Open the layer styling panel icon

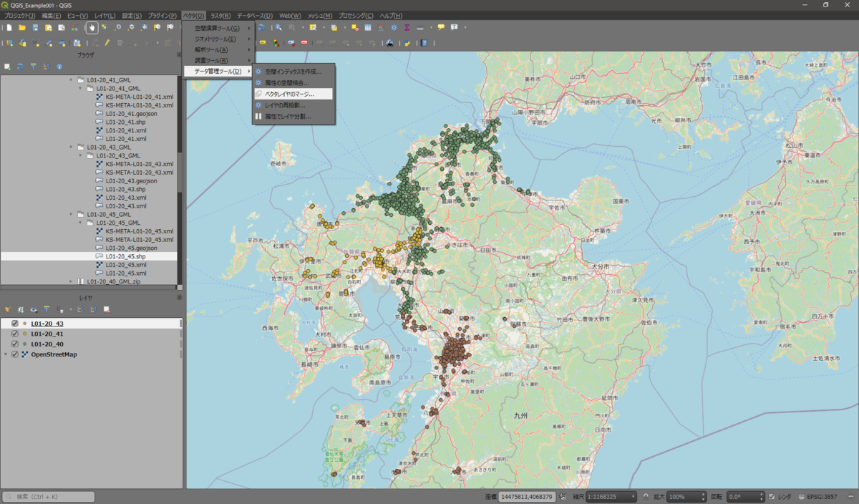pos(8,309)
